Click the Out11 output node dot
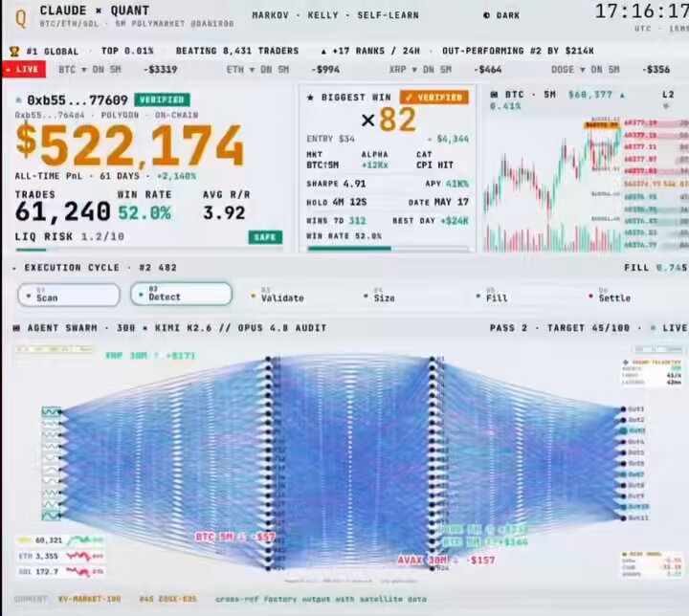689x616 pixels. point(623,518)
